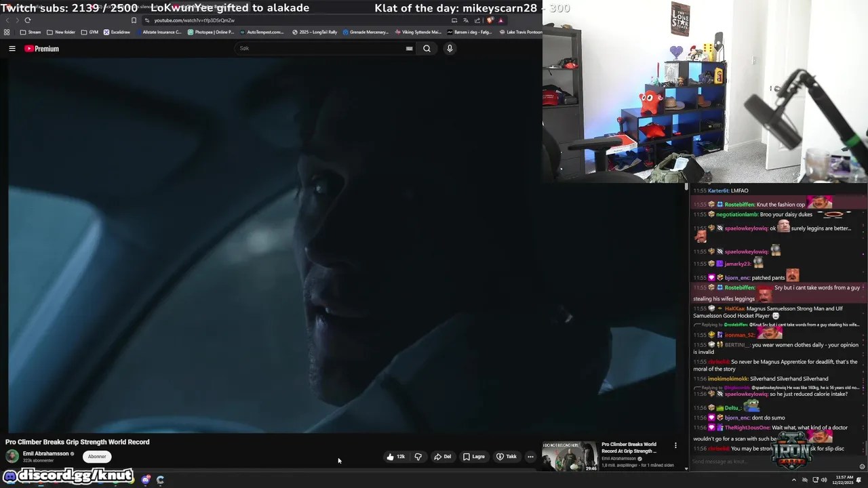Open Excalidraw bookmark
The image size is (868, 488).
click(117, 32)
